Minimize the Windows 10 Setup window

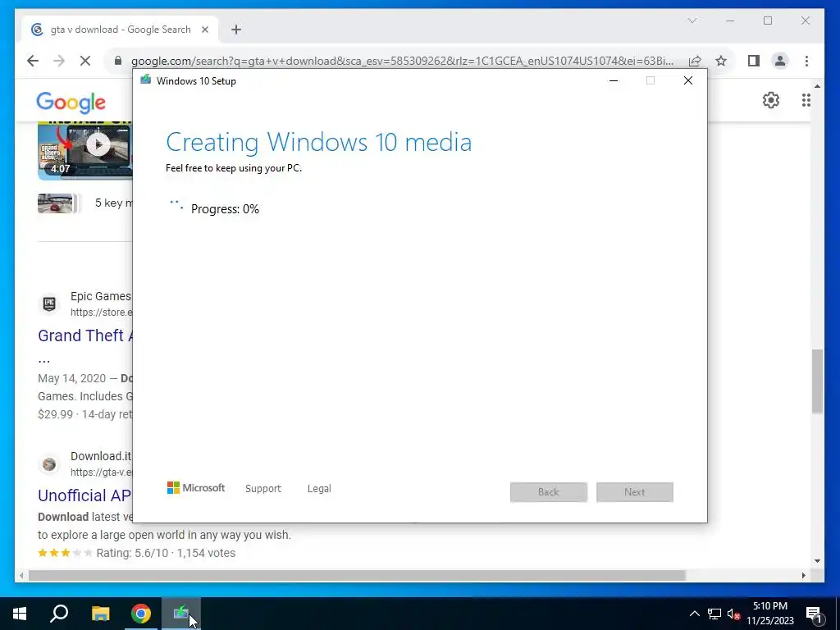[x=614, y=81]
